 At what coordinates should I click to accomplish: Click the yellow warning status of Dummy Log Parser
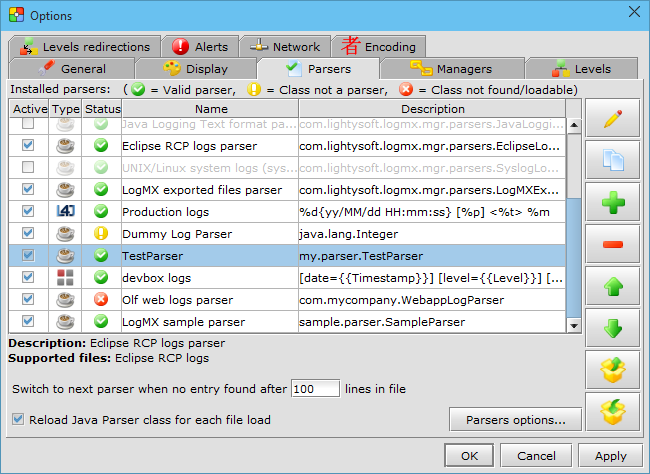101,233
